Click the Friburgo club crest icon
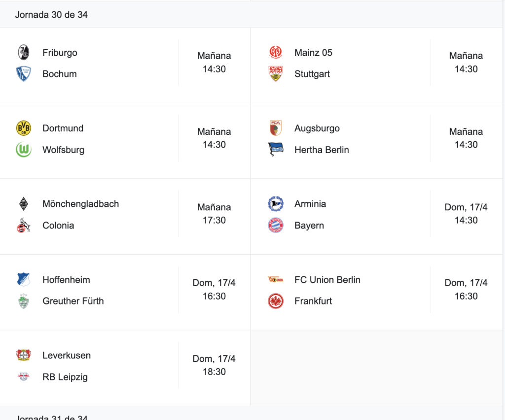This screenshot has width=505, height=420. [x=24, y=52]
